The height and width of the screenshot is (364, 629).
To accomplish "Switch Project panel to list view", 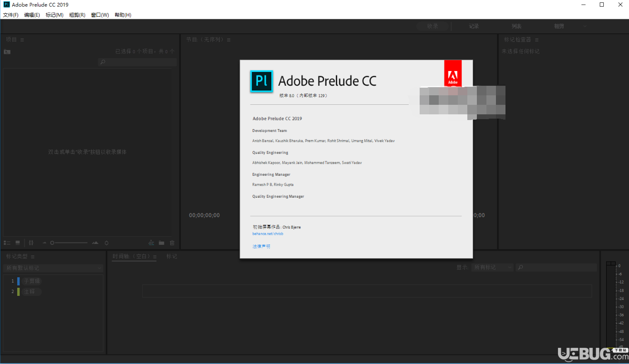I will coord(7,243).
